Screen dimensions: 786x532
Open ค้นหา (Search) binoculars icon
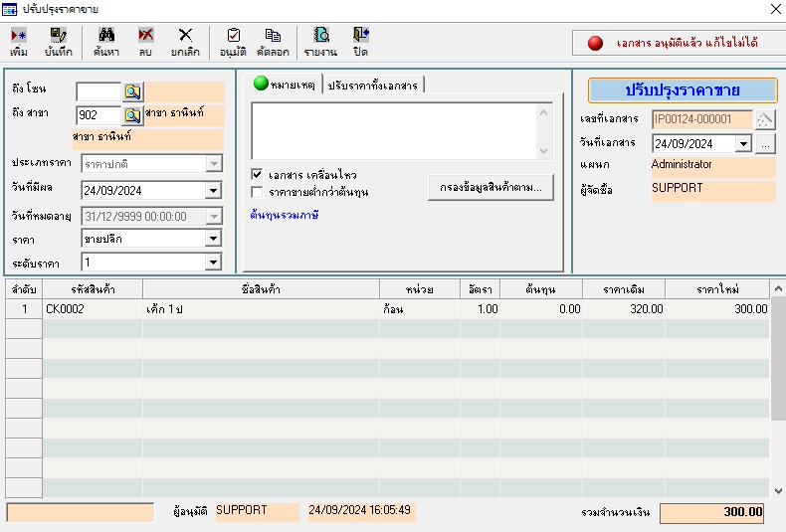click(105, 40)
